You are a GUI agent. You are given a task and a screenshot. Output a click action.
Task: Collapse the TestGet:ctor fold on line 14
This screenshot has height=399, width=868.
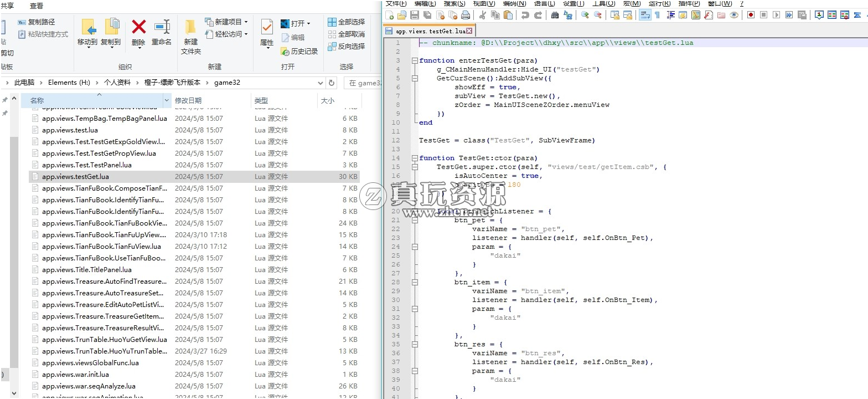pyautogui.click(x=415, y=158)
